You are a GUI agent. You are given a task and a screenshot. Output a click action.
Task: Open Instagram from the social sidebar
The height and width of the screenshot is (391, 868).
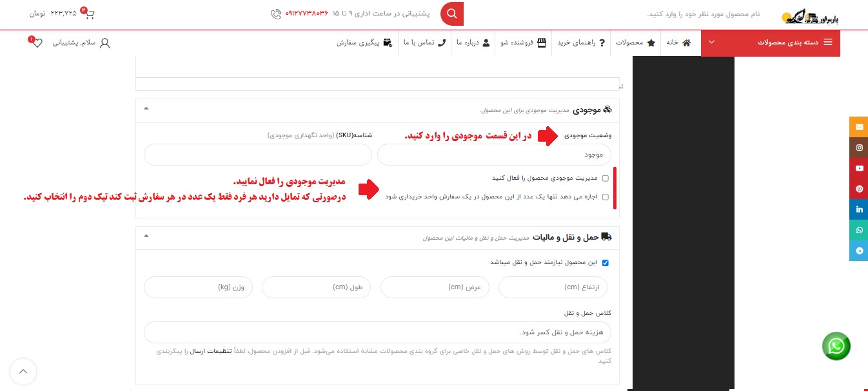pos(858,148)
